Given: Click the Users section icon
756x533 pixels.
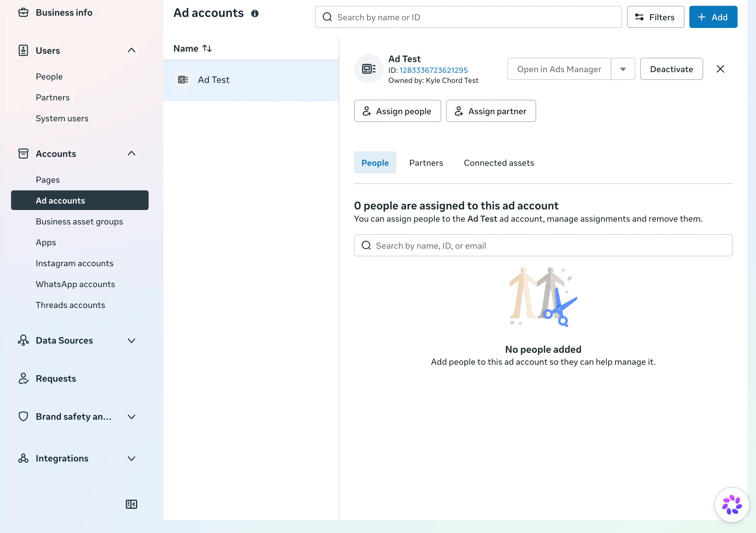Looking at the screenshot, I should click(23, 50).
